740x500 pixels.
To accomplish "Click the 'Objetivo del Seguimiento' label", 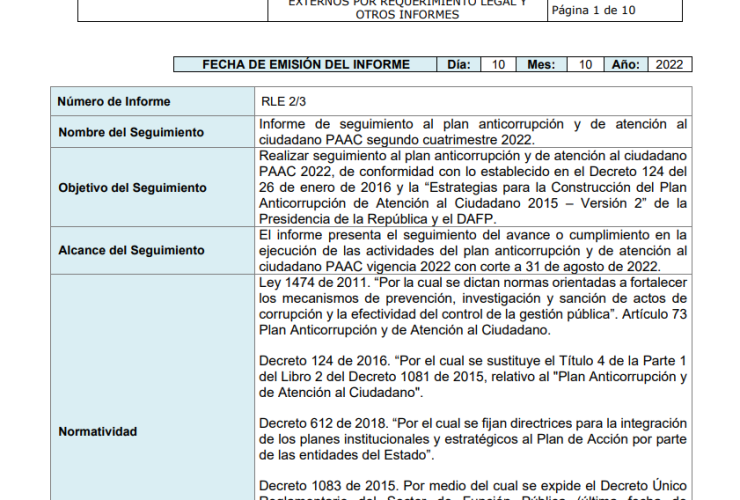I will 133,188.
